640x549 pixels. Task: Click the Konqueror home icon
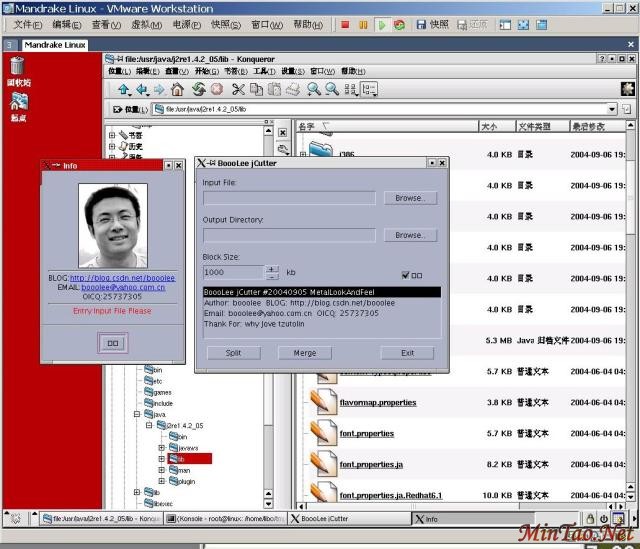[178, 90]
